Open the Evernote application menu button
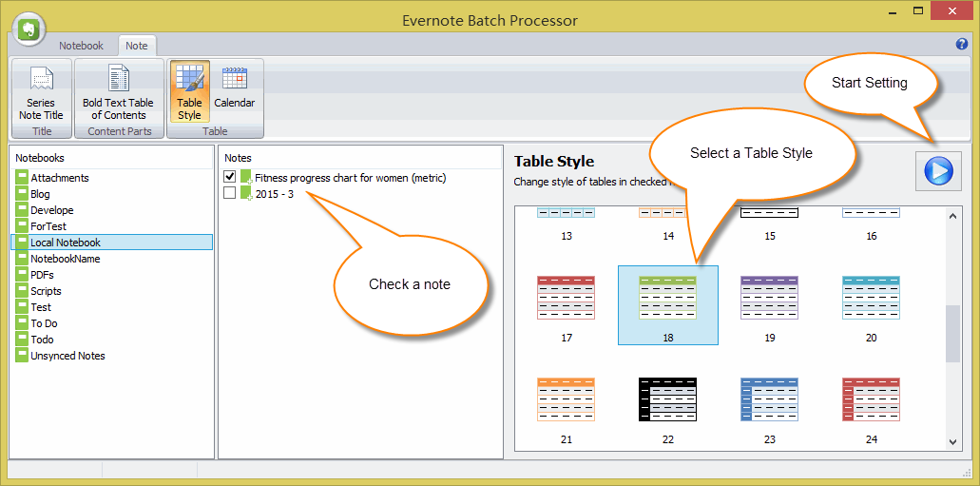This screenshot has height=486, width=980. coord(29,29)
